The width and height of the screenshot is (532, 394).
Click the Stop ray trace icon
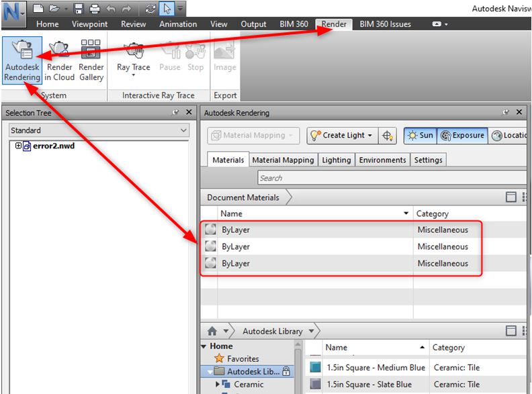195,50
